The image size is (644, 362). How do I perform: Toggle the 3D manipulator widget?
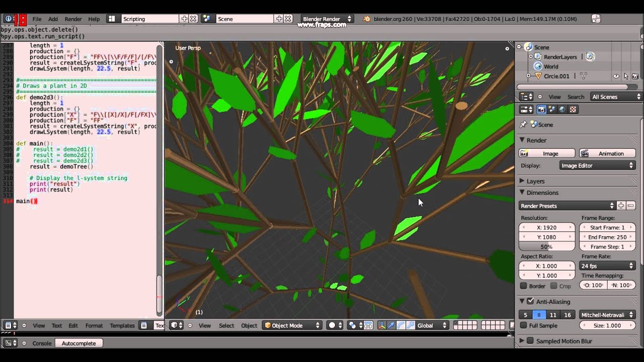(381, 325)
